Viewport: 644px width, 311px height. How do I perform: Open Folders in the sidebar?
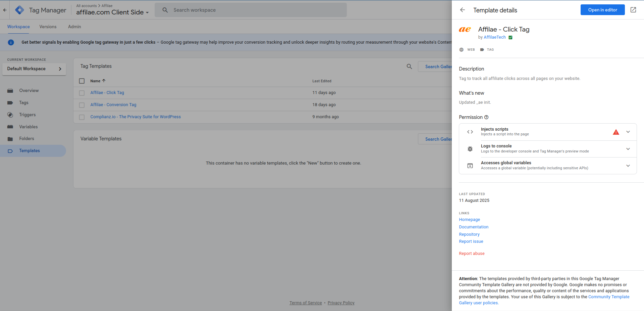pos(26,139)
